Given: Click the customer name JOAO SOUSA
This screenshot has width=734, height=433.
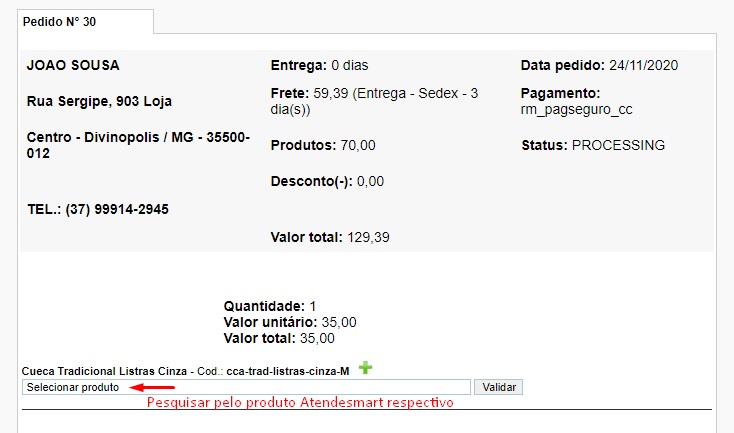Looking at the screenshot, I should coord(72,66).
